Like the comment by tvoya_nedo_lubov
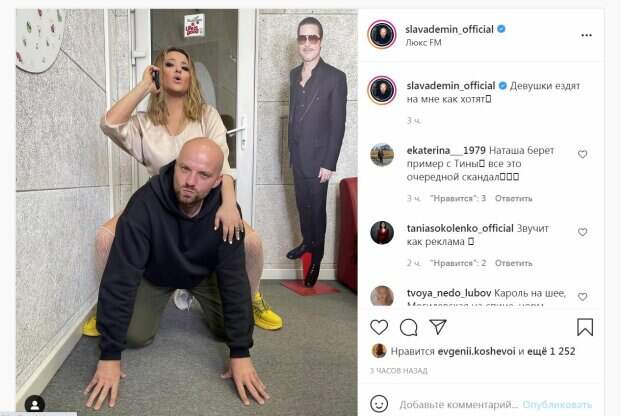Viewport: 620px width, 416px height. click(x=582, y=297)
